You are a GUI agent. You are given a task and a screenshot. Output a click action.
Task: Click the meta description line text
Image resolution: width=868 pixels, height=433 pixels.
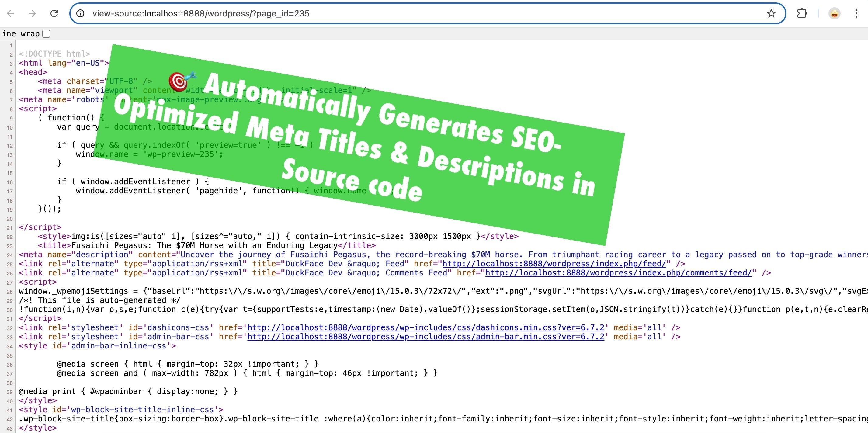pyautogui.click(x=443, y=255)
